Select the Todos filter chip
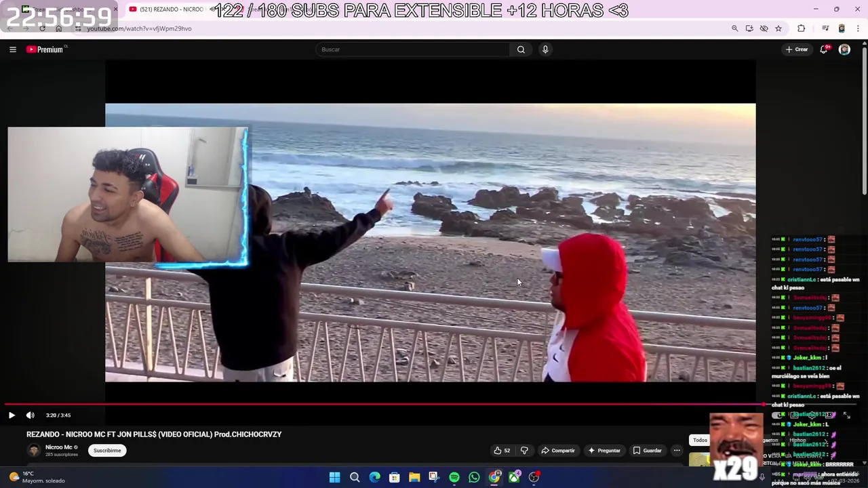The image size is (868, 488). coord(700,440)
